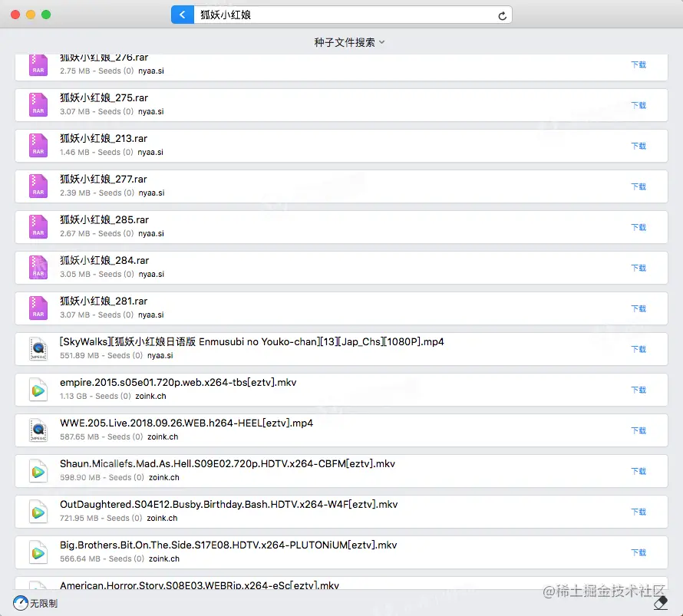Image resolution: width=683 pixels, height=616 pixels.
Task: Download OutDaughtered.S04E12 mkv via 下载
Action: [638, 512]
